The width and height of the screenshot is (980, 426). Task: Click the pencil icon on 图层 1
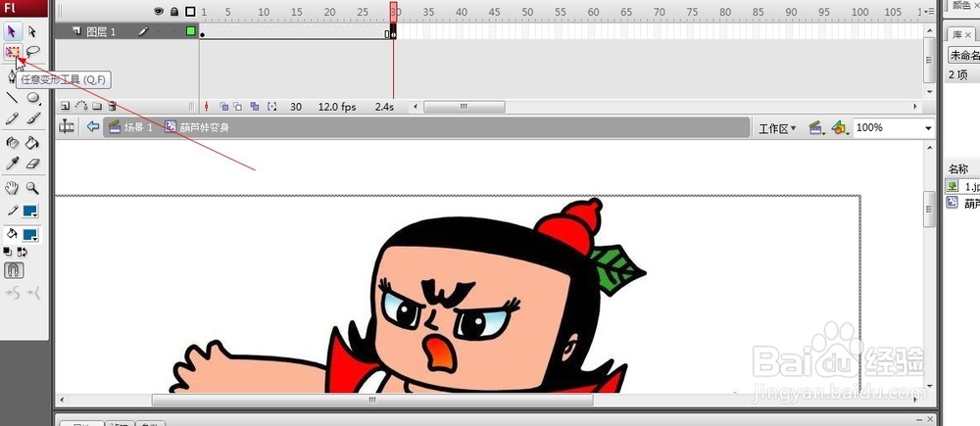[143, 31]
